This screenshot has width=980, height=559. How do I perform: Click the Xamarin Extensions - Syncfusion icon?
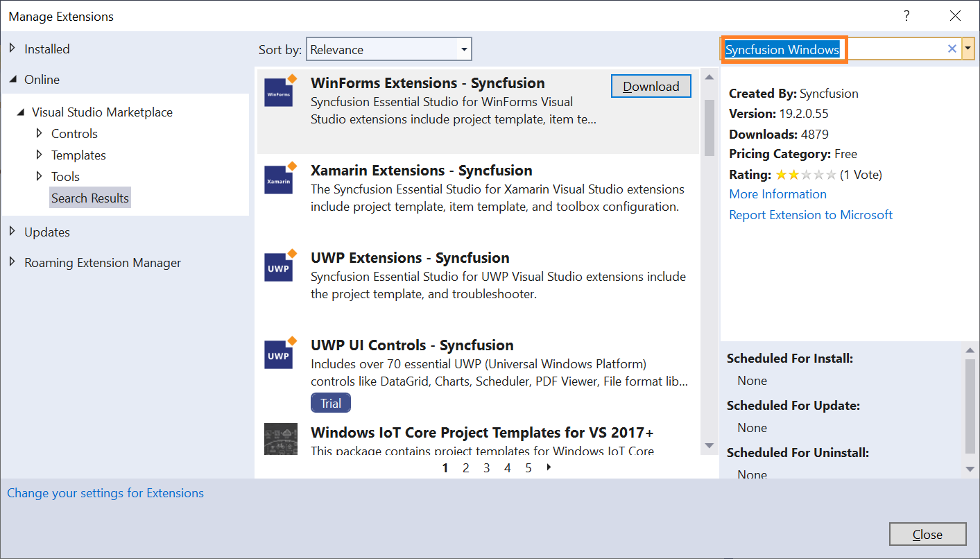click(x=280, y=178)
